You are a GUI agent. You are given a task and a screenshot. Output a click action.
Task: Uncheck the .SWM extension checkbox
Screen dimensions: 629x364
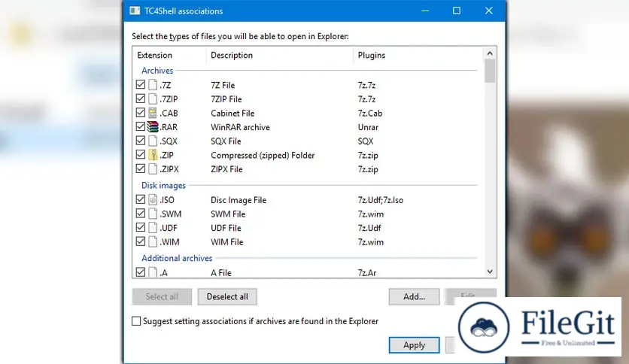point(141,214)
